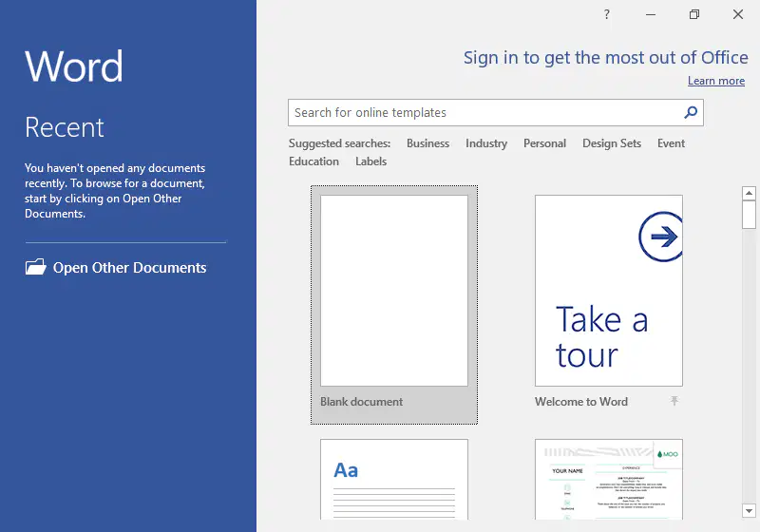The height and width of the screenshot is (532, 760).
Task: Click the pin icon next to Welcome to Word
Action: 674,401
